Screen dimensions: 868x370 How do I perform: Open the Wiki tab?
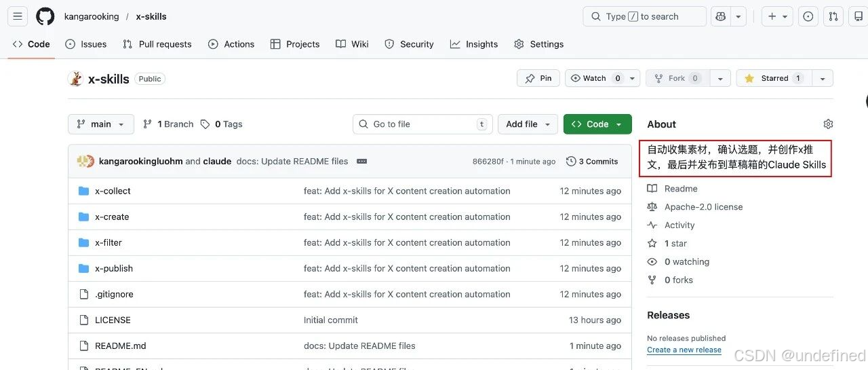click(x=352, y=44)
